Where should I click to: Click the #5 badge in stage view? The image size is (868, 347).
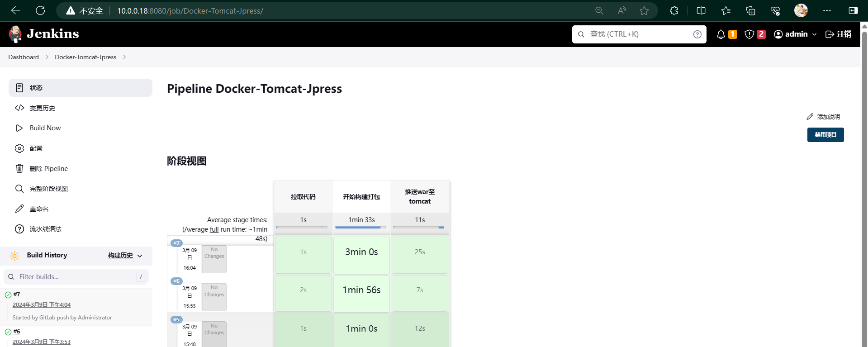176,319
